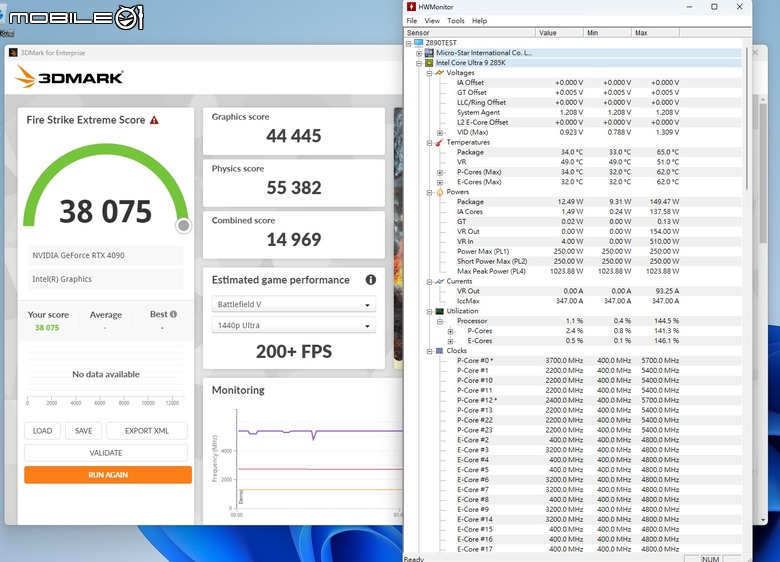The width and height of the screenshot is (780, 562).
Task: Collapse the Clocks group
Action: [x=429, y=352]
